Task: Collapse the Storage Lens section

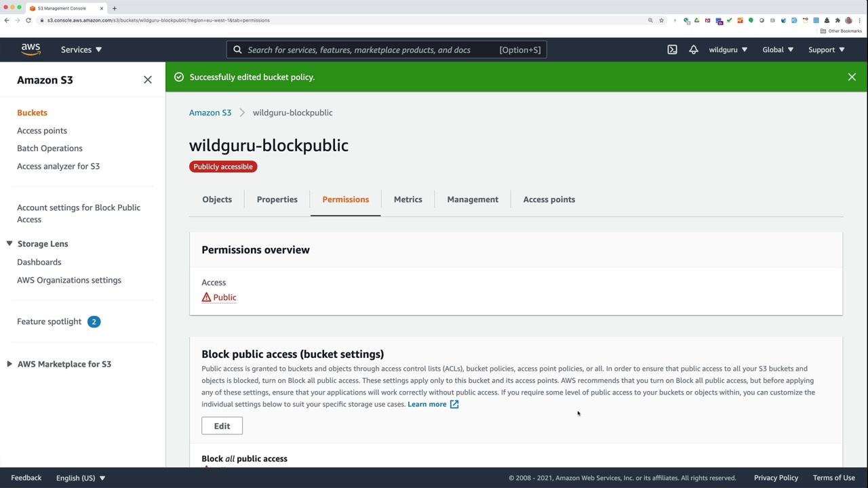Action: tap(9, 243)
